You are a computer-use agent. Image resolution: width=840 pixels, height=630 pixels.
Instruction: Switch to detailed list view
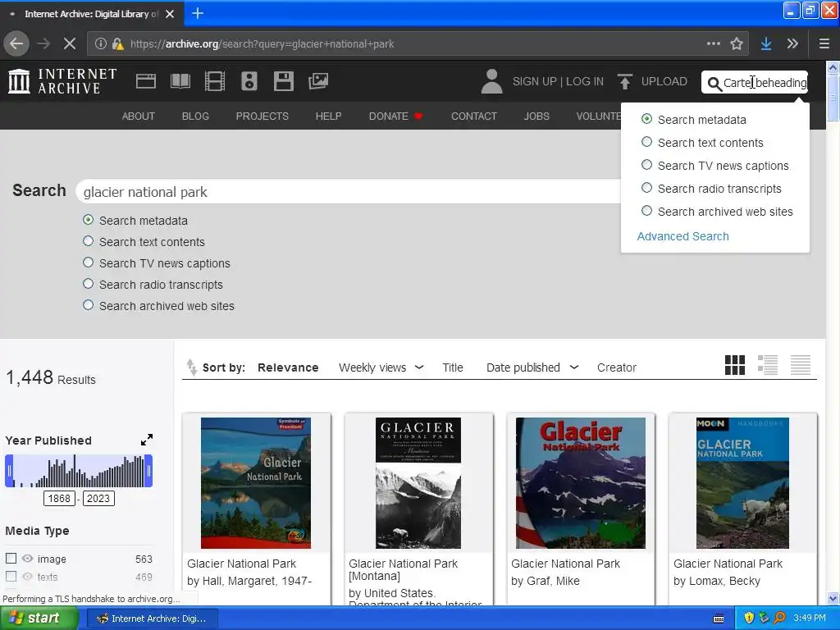point(768,365)
